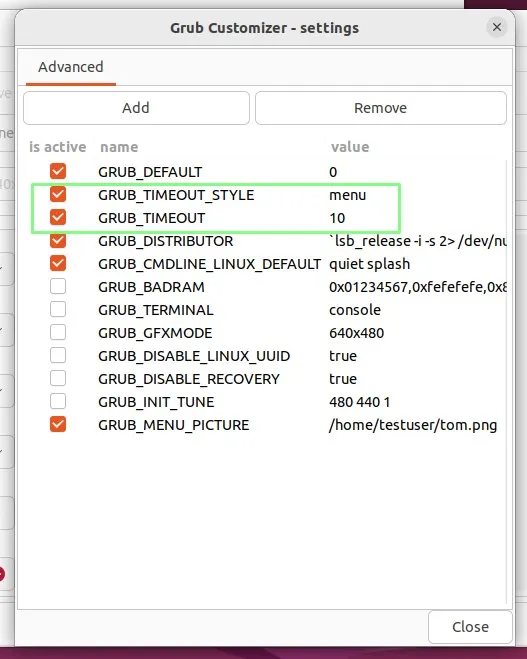
Task: Enable the GRUB_BADRAM setting checkbox
Action: [58, 286]
